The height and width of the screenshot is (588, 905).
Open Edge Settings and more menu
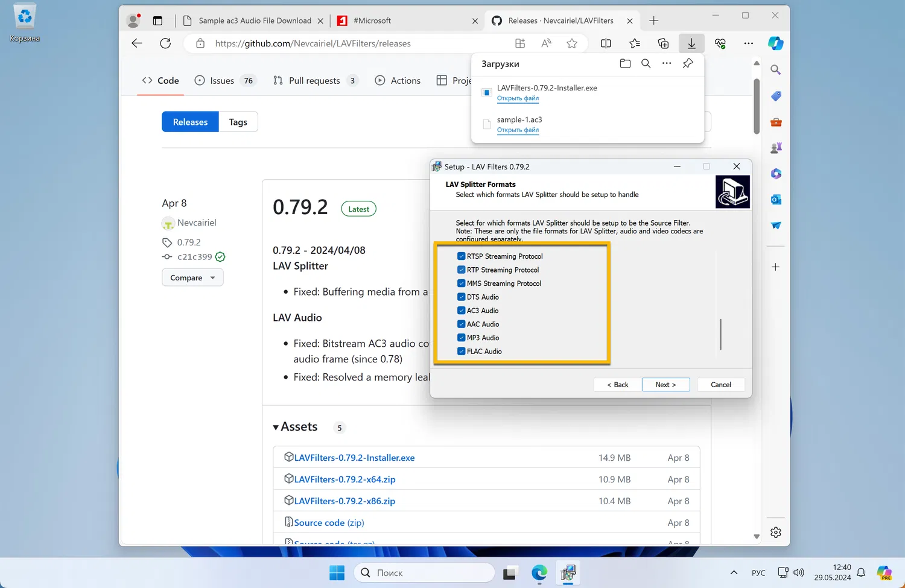pos(749,43)
